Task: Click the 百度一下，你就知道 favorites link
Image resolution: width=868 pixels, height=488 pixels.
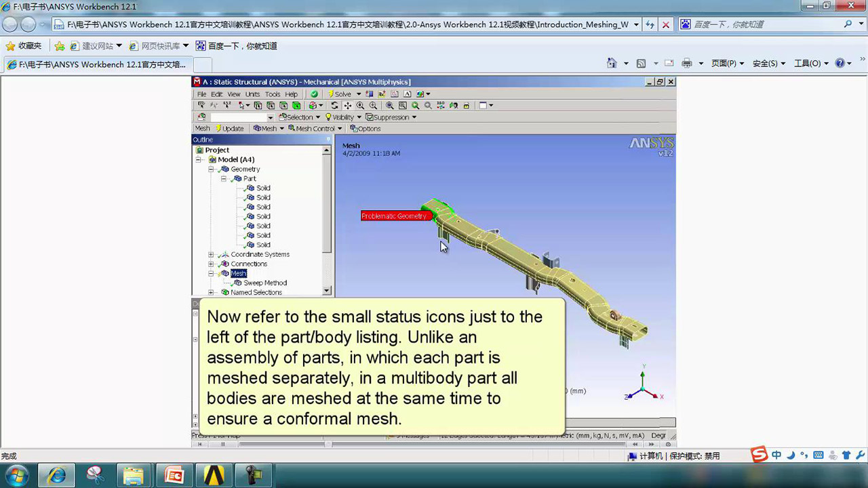Action: pos(236,46)
